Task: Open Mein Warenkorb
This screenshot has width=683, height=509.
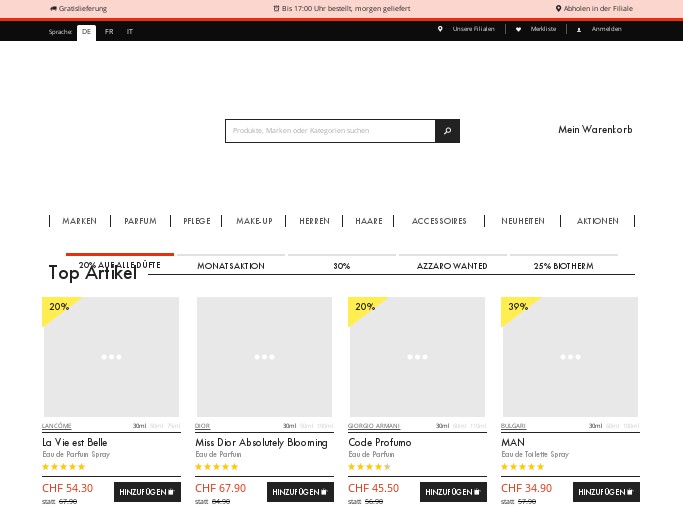Action: (595, 130)
